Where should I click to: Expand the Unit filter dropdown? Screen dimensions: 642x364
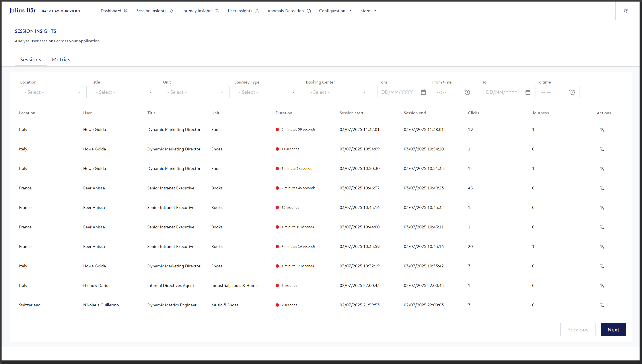(196, 92)
